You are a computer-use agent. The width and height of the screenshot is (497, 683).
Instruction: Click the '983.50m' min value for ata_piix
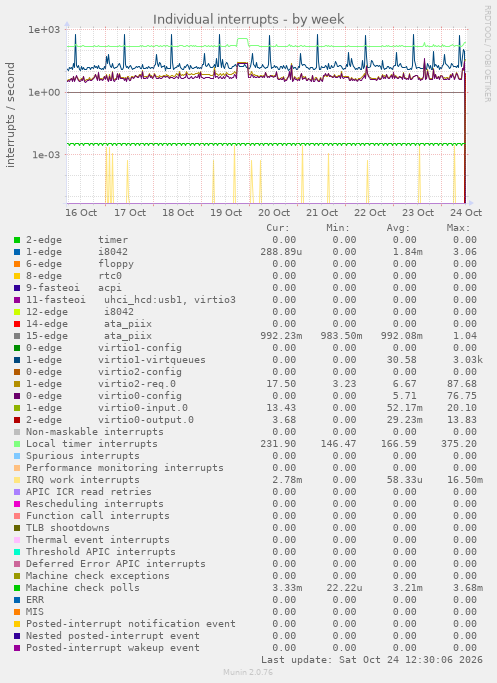(x=341, y=336)
